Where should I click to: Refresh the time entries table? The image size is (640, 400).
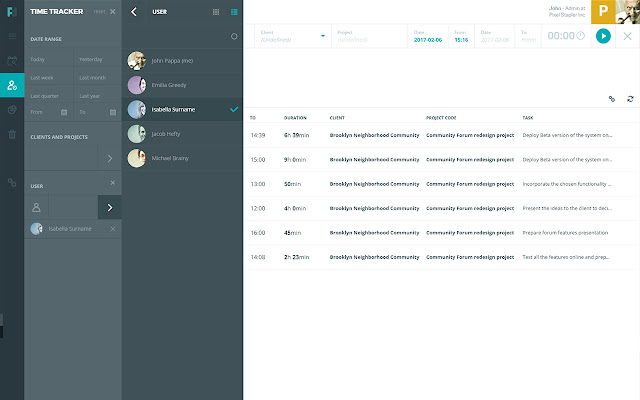pyautogui.click(x=630, y=99)
